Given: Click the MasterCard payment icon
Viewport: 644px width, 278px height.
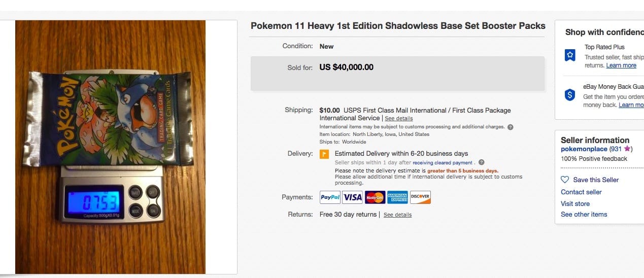Looking at the screenshot, I should (x=375, y=197).
